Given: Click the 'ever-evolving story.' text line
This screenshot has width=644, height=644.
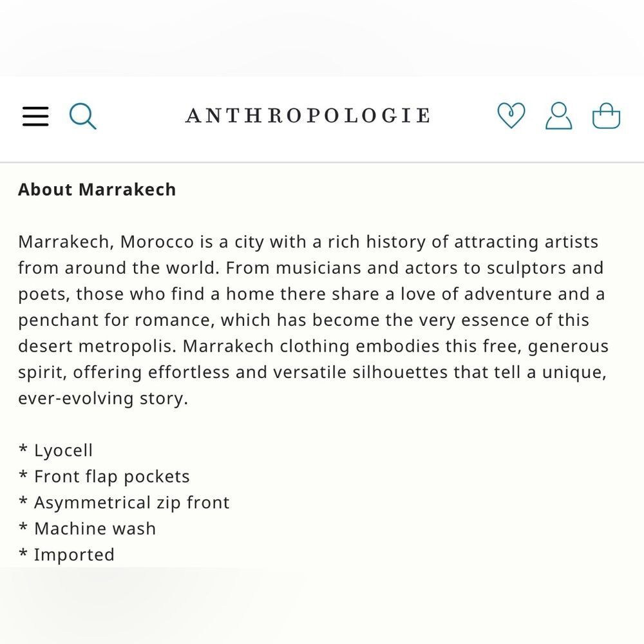Looking at the screenshot, I should pos(103,399).
